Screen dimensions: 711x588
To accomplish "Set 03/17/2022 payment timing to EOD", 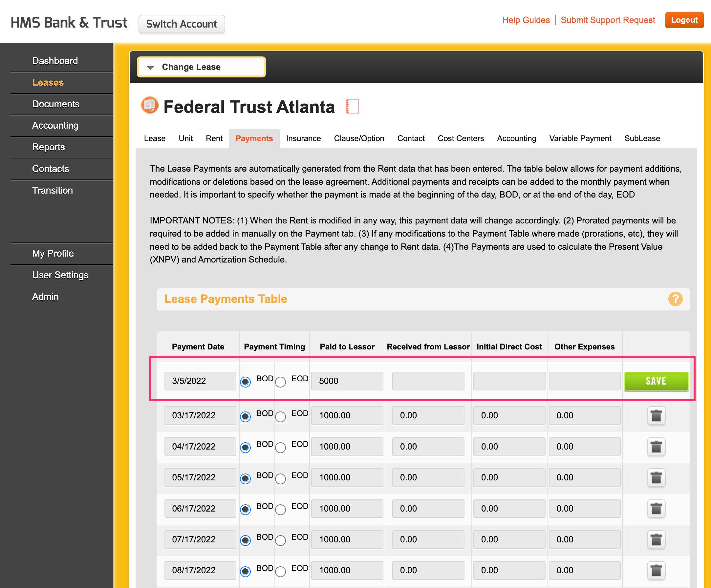I will 280,416.
